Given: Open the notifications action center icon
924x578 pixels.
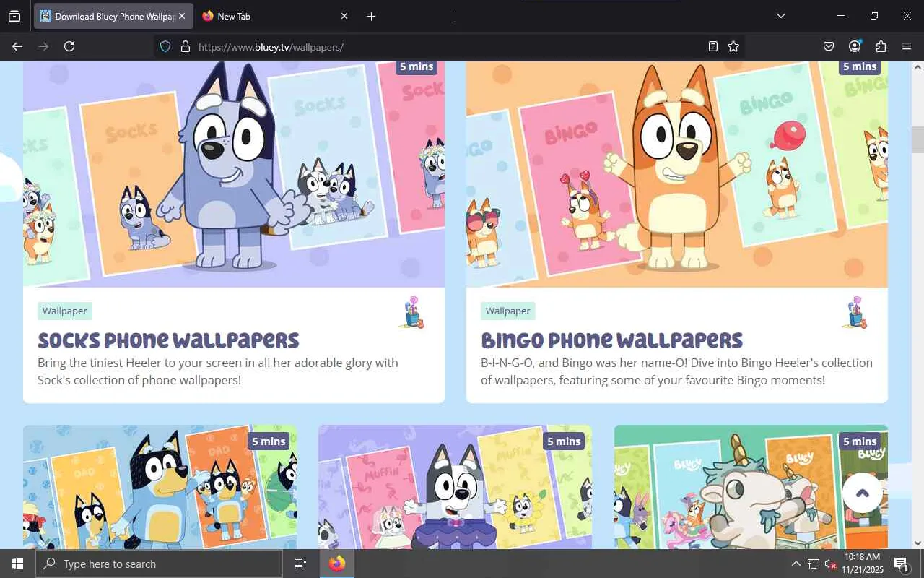Looking at the screenshot, I should [x=901, y=564].
